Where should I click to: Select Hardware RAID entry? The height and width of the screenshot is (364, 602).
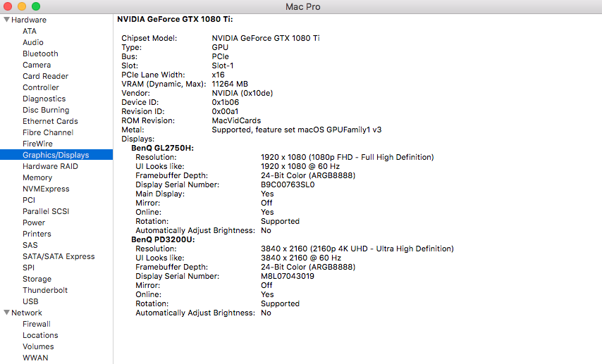click(x=50, y=166)
